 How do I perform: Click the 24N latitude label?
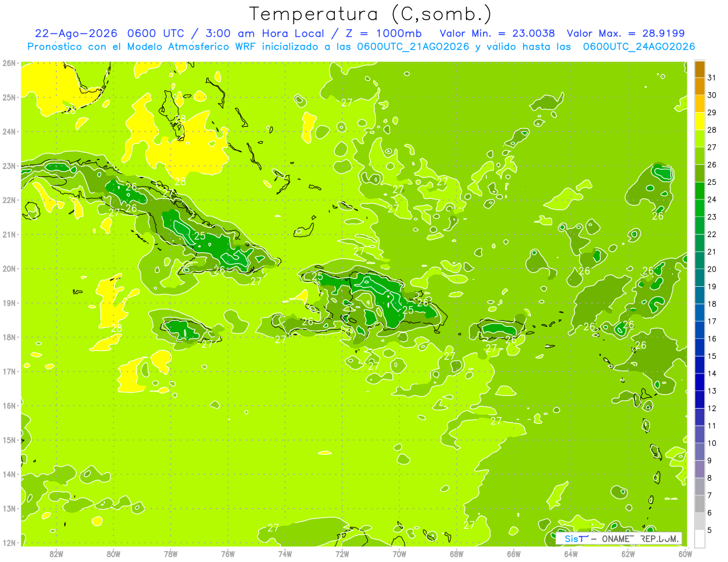[8, 132]
